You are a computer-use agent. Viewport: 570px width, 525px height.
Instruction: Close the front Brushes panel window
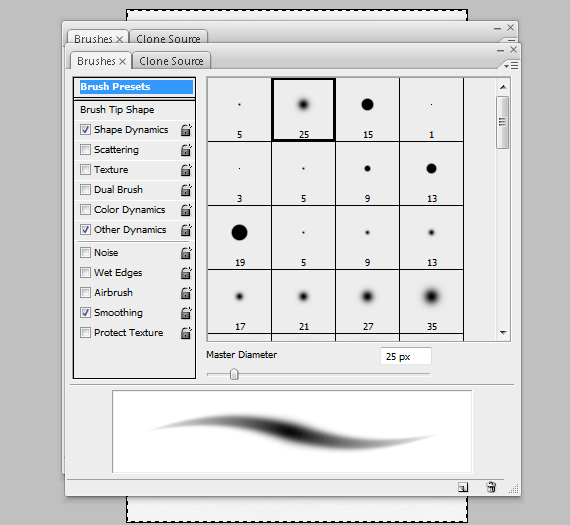point(513,50)
